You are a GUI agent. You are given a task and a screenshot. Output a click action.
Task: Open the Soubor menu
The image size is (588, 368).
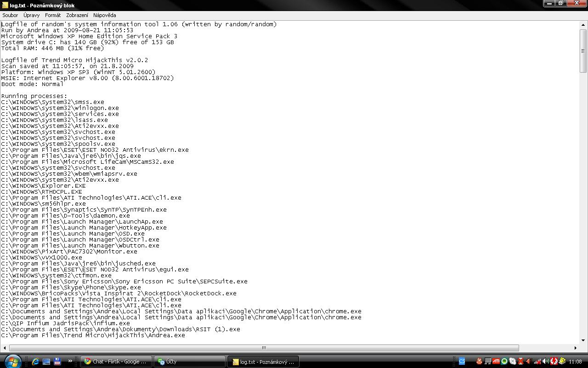pos(10,15)
